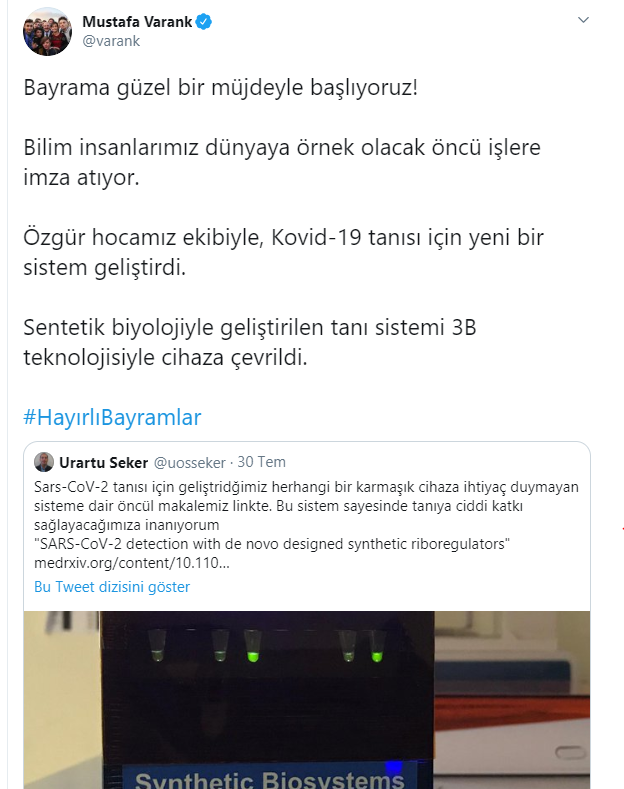Image resolution: width=624 pixels, height=789 pixels.
Task: Click the quoted tweet text body
Action: 306,525
